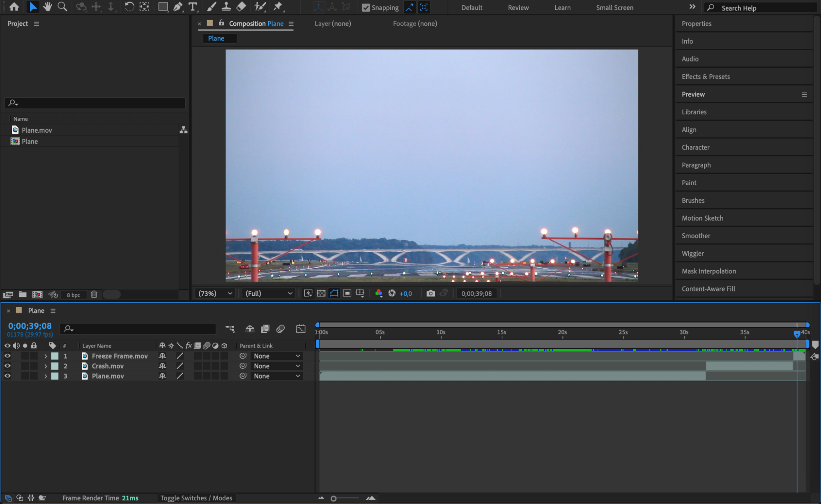Viewport: 821px width, 504px height.
Task: Select the Hand tool
Action: pyautogui.click(x=48, y=7)
